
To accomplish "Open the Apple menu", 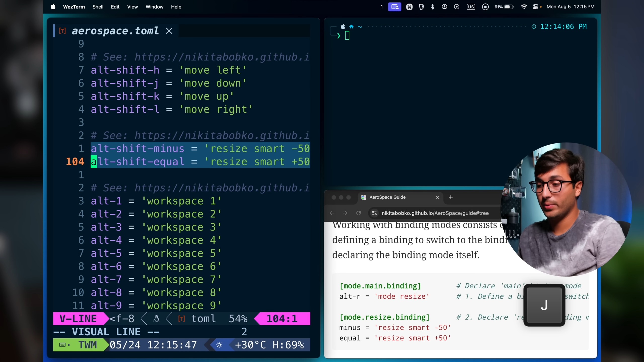I will click(53, 7).
